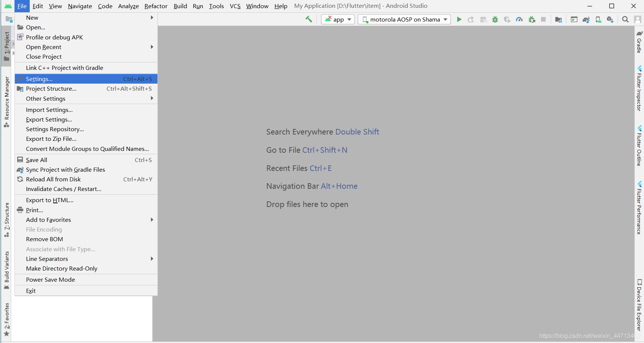
Task: Open the motorola AOSP on Shama device dropdown
Action: pyautogui.click(x=404, y=19)
